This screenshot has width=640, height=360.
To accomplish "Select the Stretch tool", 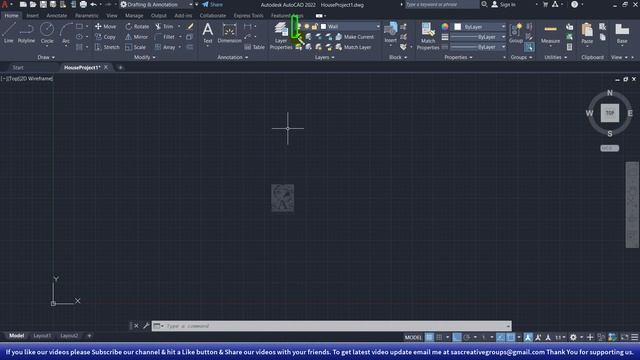I will click(107, 47).
